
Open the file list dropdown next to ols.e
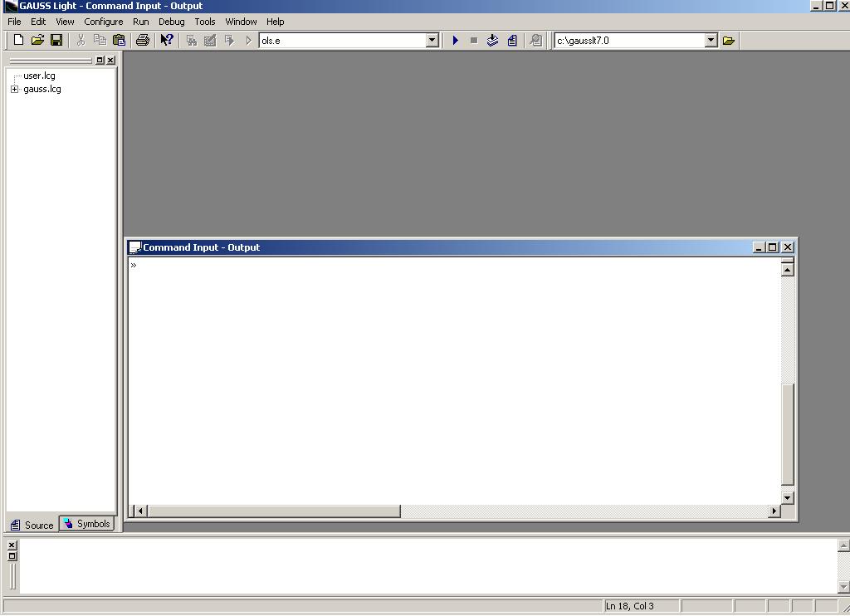pyautogui.click(x=432, y=40)
